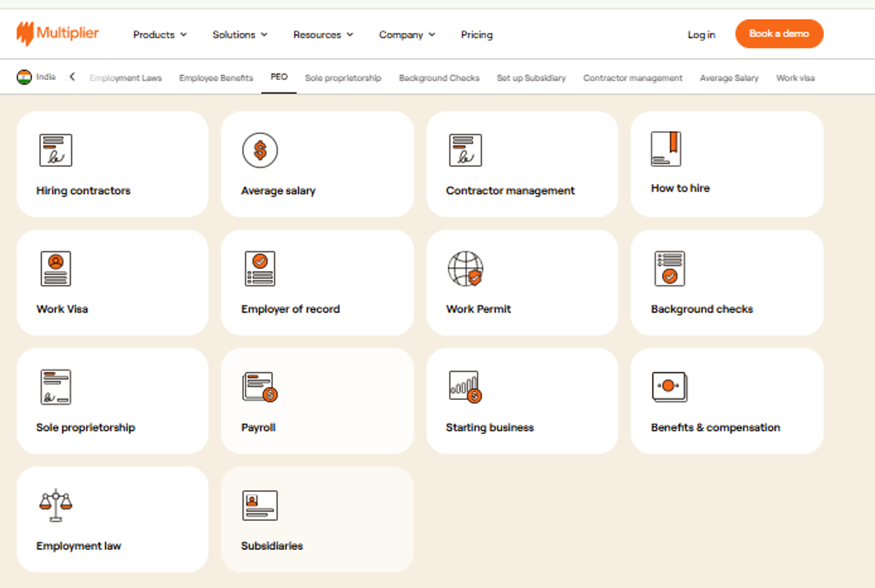Click the Employment law scales icon
The image size is (875, 588).
point(55,506)
